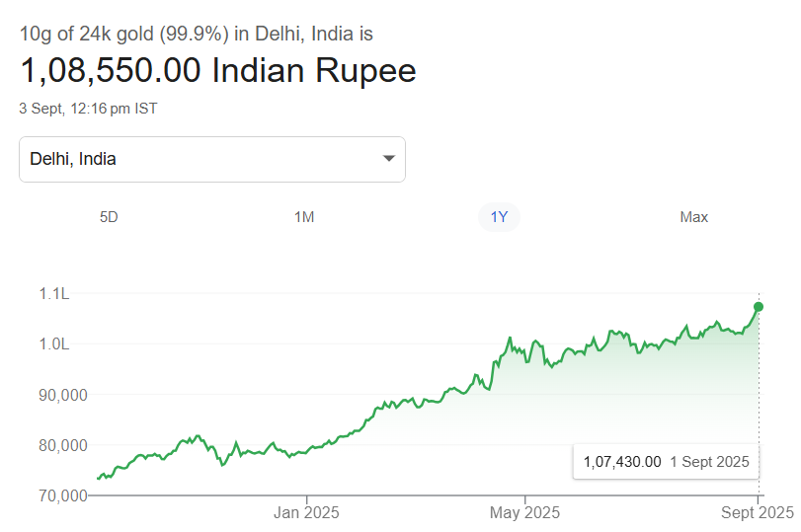Click the May 2025 axis label
The width and height of the screenshot is (801, 532).
(x=524, y=512)
